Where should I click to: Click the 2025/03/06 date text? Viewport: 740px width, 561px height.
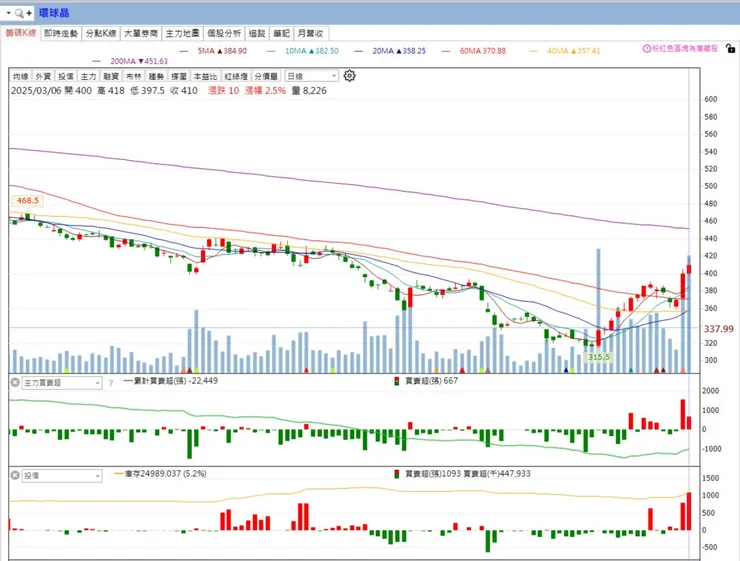coord(36,91)
